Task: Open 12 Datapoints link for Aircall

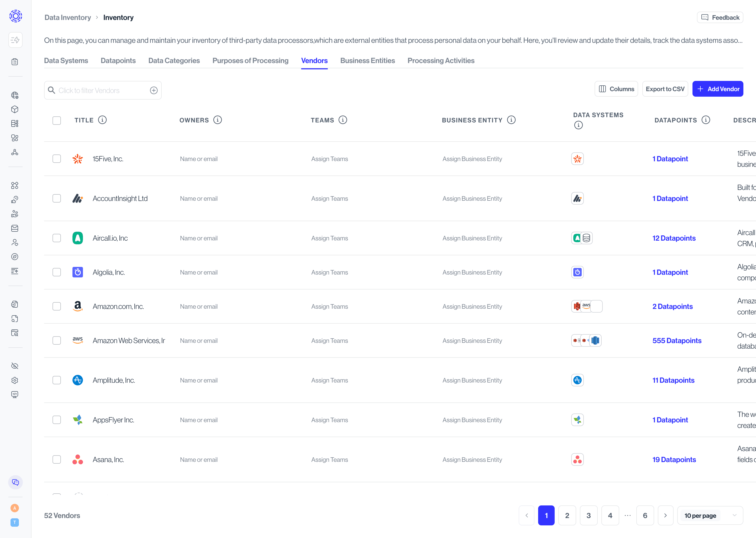Action: [674, 238]
